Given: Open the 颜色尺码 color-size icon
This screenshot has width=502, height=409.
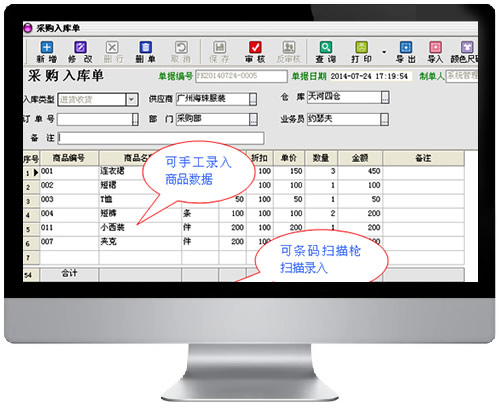Looking at the screenshot, I should (x=467, y=47).
